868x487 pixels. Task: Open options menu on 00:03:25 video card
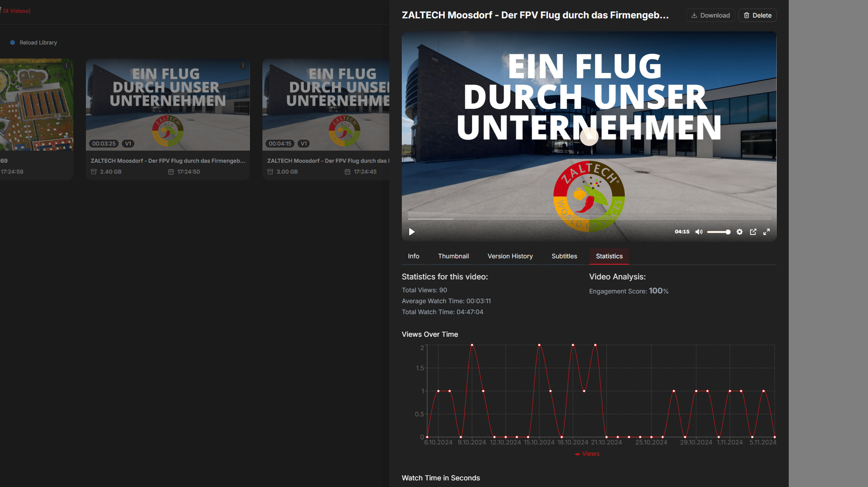click(x=243, y=66)
